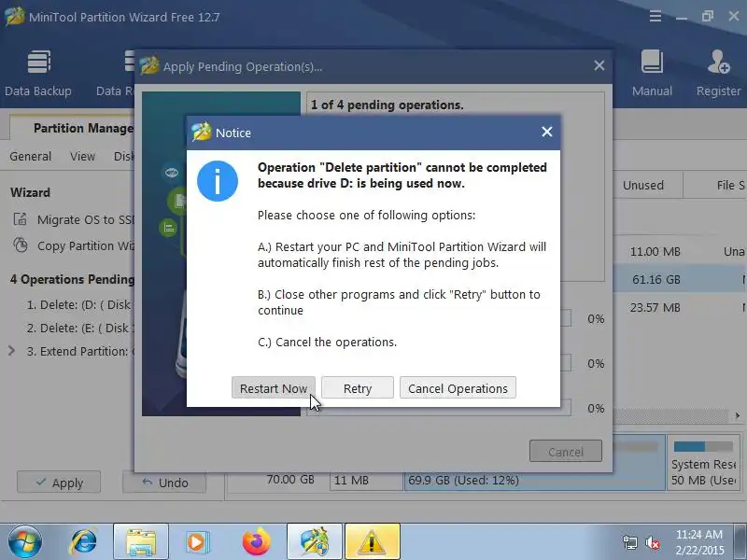
Task: Click the 11.00 MB unused value
Action: 655,251
